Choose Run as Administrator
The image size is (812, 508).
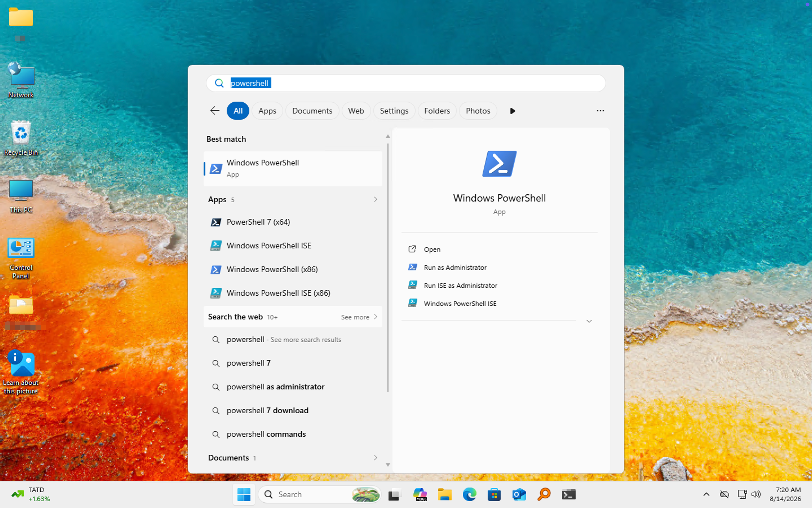(x=499, y=268)
